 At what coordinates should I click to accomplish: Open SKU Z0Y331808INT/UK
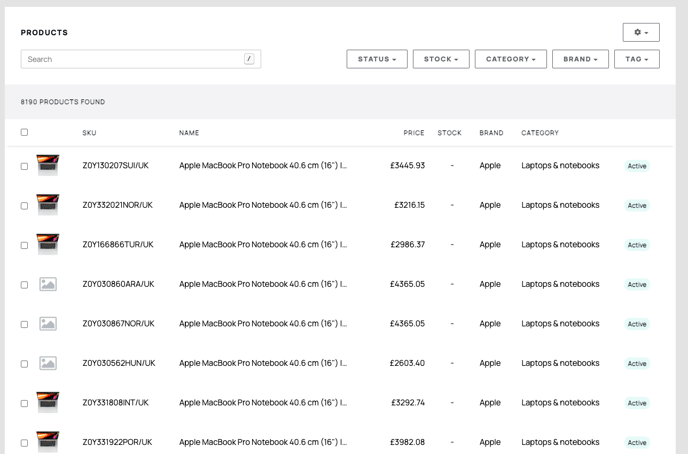coord(115,402)
